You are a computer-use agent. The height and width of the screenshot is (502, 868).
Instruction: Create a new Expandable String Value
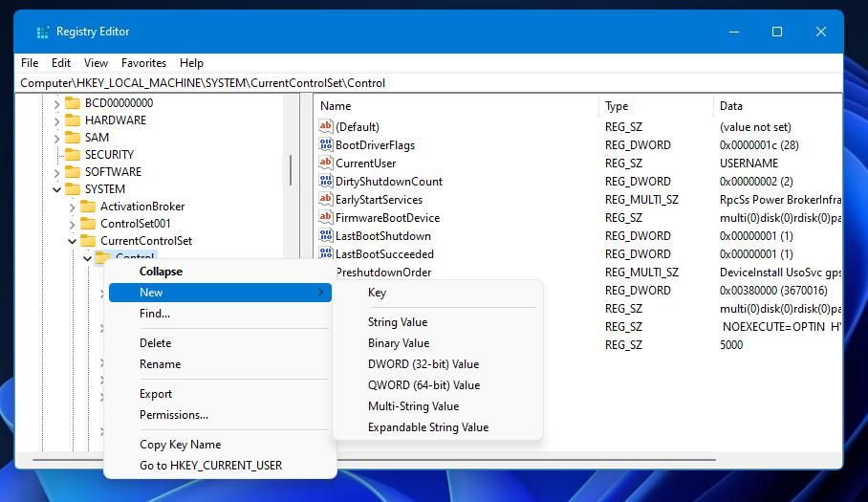coord(438,427)
